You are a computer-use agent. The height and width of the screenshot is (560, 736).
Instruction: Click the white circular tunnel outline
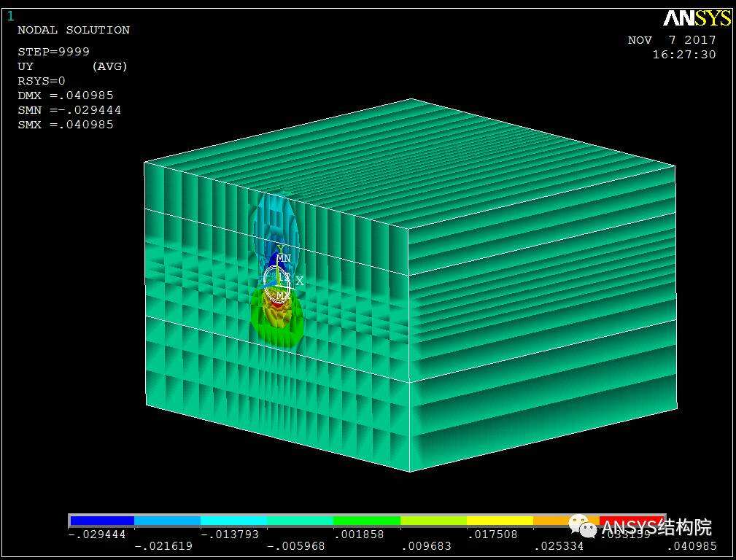[277, 284]
